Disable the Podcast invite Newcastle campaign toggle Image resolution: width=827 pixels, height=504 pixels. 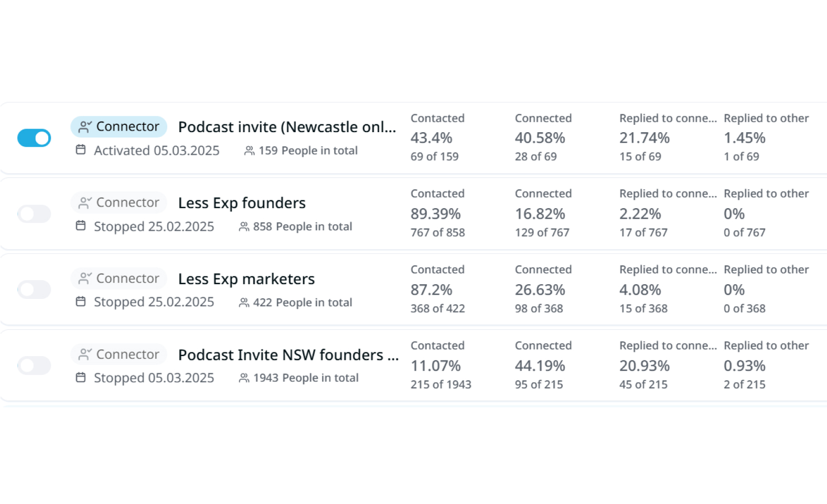pos(34,138)
